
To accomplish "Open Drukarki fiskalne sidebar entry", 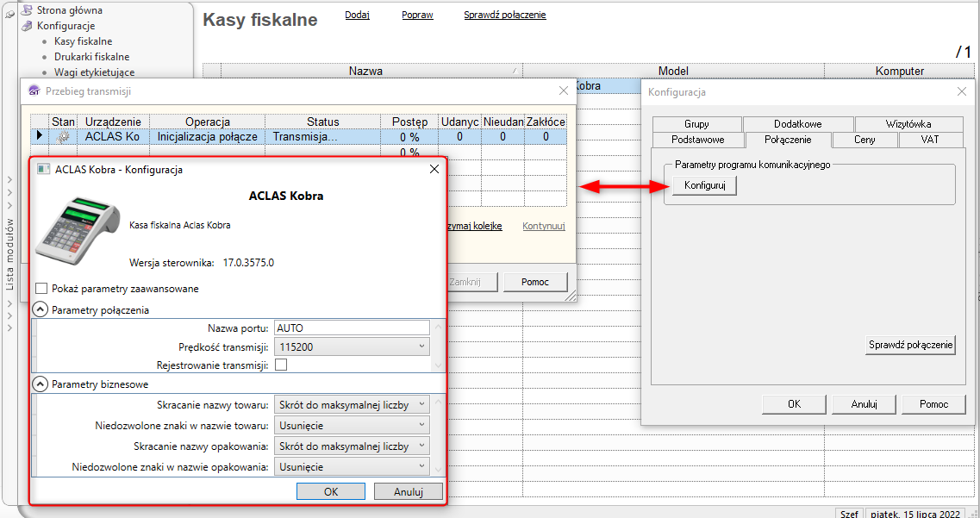I will (92, 57).
